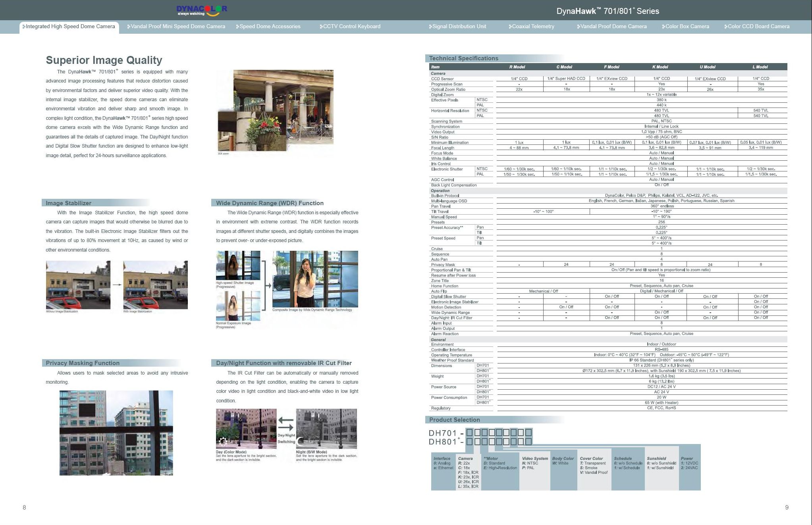Click the With Image Stabilization photo

pos(155,285)
